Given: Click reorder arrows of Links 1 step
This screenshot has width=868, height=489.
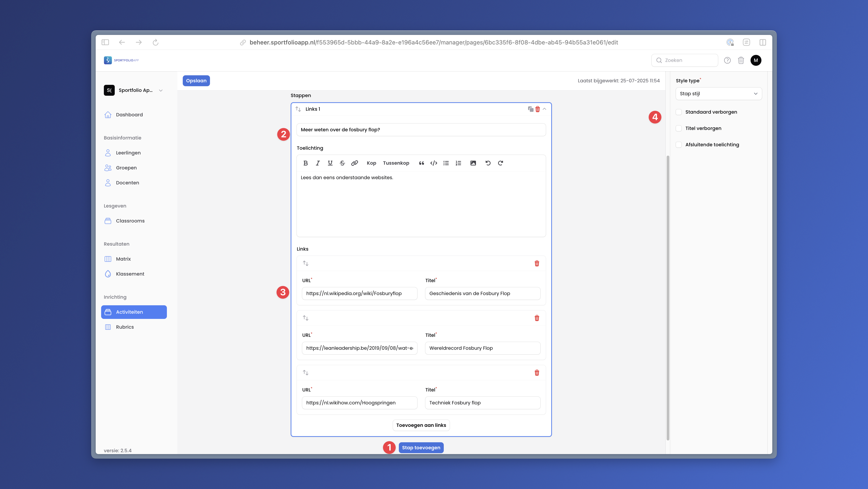Looking at the screenshot, I should pyautogui.click(x=298, y=109).
